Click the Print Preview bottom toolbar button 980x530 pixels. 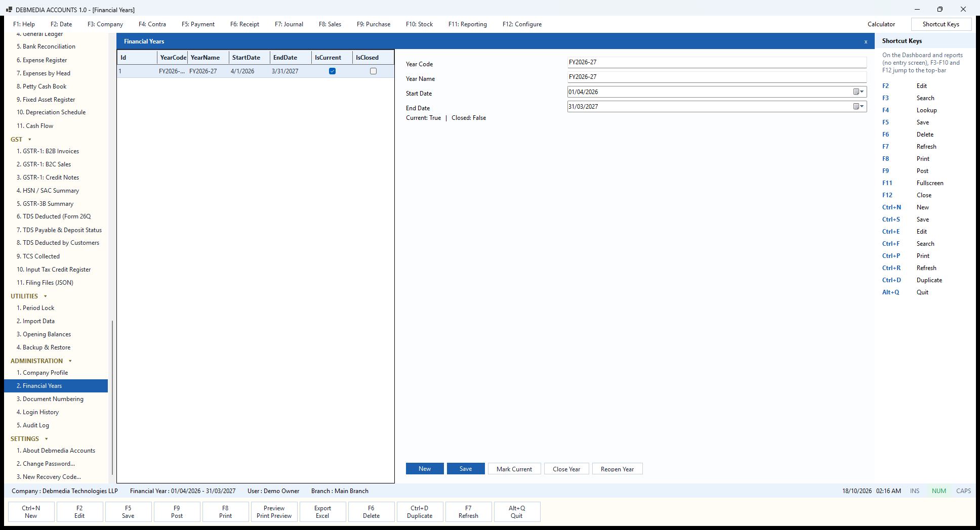pyautogui.click(x=274, y=512)
